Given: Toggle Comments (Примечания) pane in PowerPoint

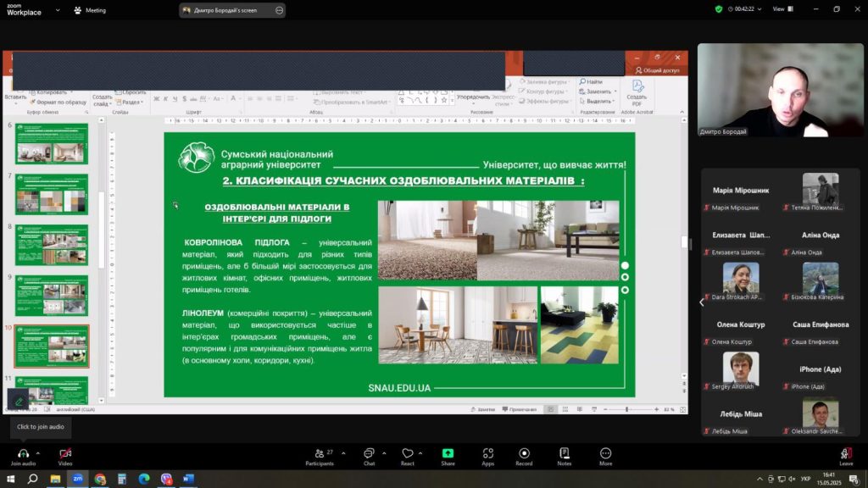Looking at the screenshot, I should coord(520,409).
